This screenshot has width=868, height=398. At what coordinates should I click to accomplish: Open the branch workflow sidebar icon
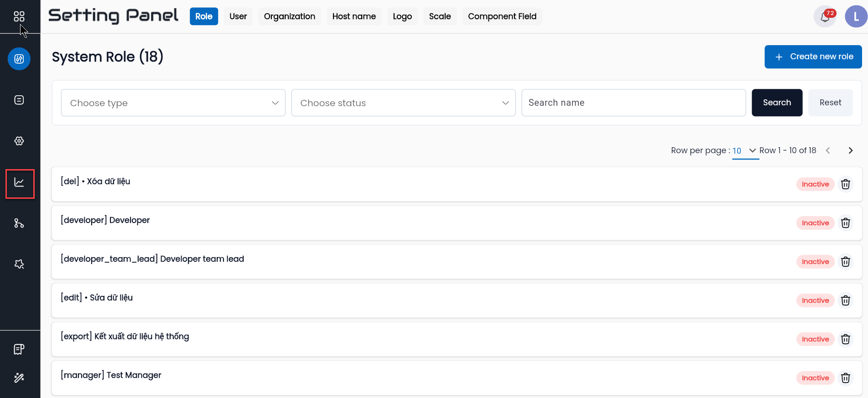point(19,223)
